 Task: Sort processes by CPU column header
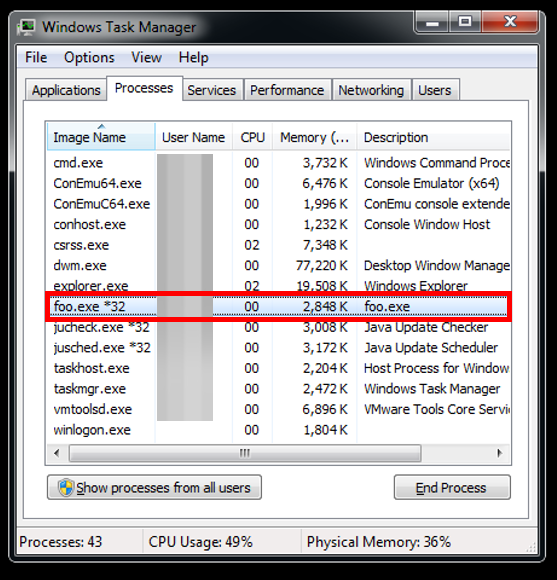[x=253, y=137]
